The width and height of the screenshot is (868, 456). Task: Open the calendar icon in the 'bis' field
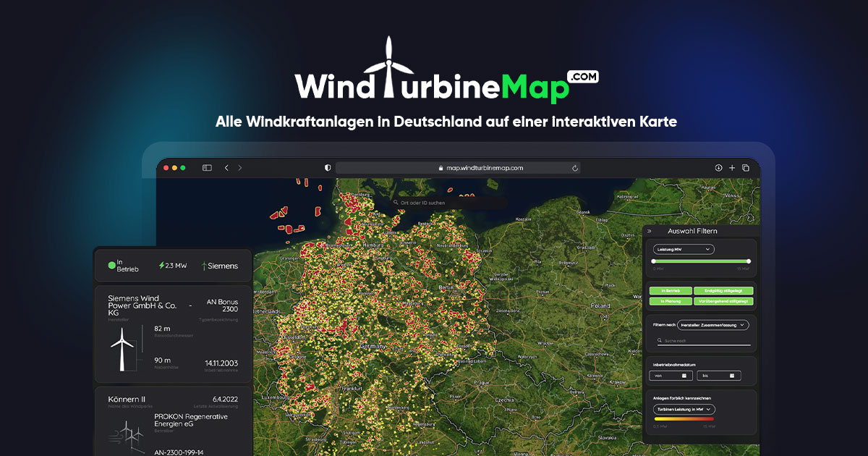(x=733, y=376)
